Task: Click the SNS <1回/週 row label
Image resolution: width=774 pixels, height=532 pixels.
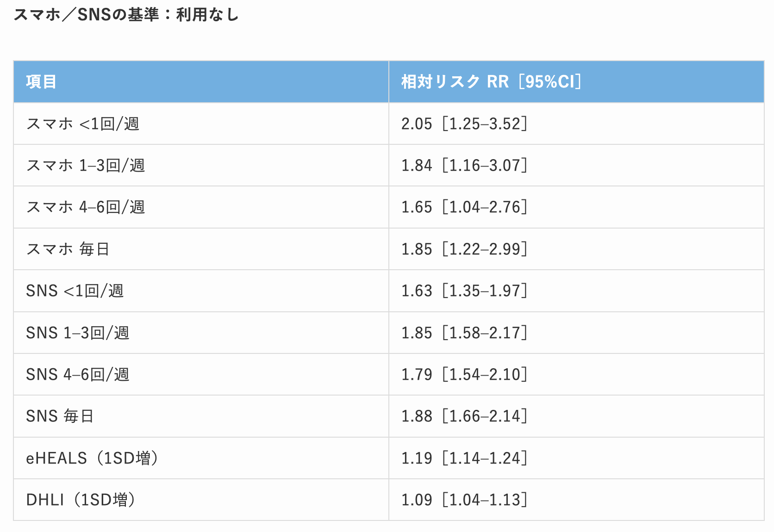Action: (75, 291)
